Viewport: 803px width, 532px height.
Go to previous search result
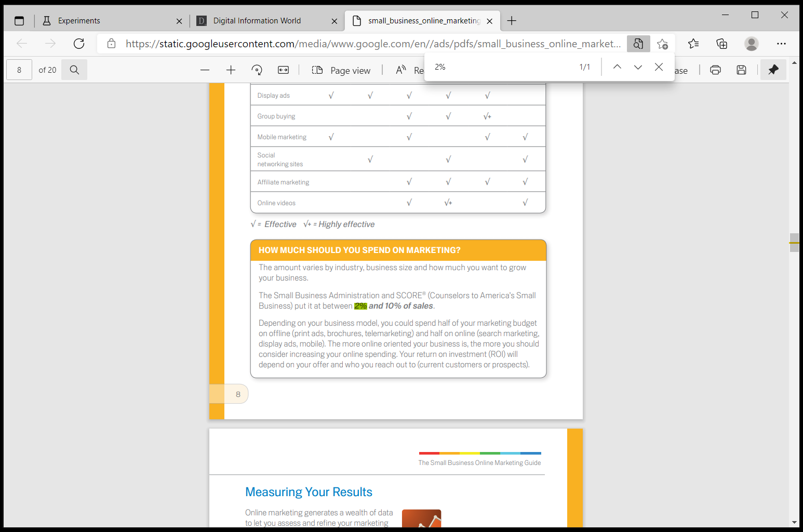617,66
